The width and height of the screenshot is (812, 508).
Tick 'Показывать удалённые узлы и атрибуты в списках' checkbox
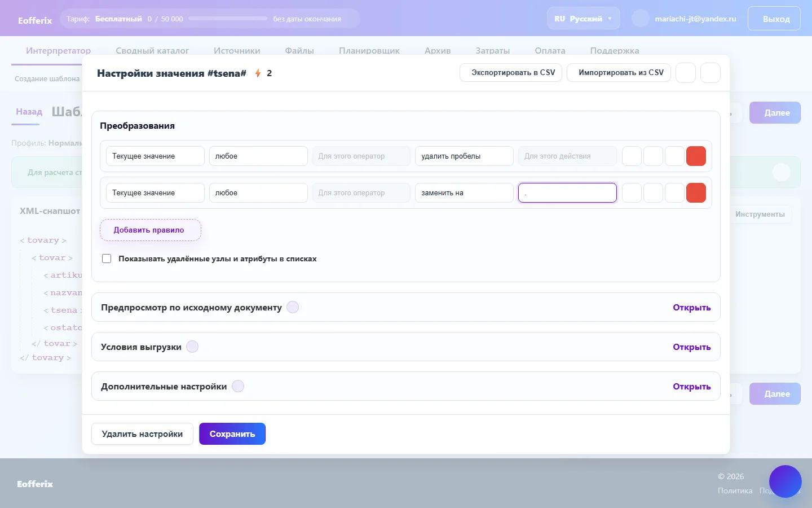[x=107, y=259]
